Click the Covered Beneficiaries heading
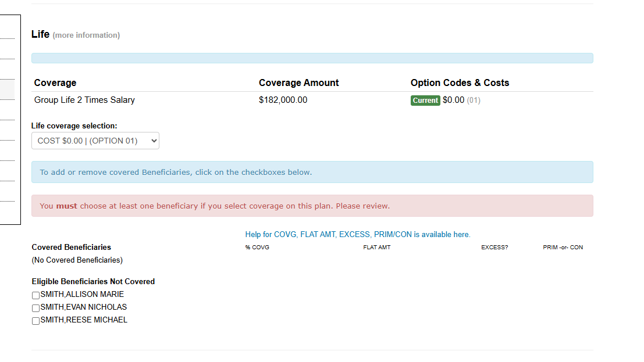644x362 pixels. tap(71, 247)
